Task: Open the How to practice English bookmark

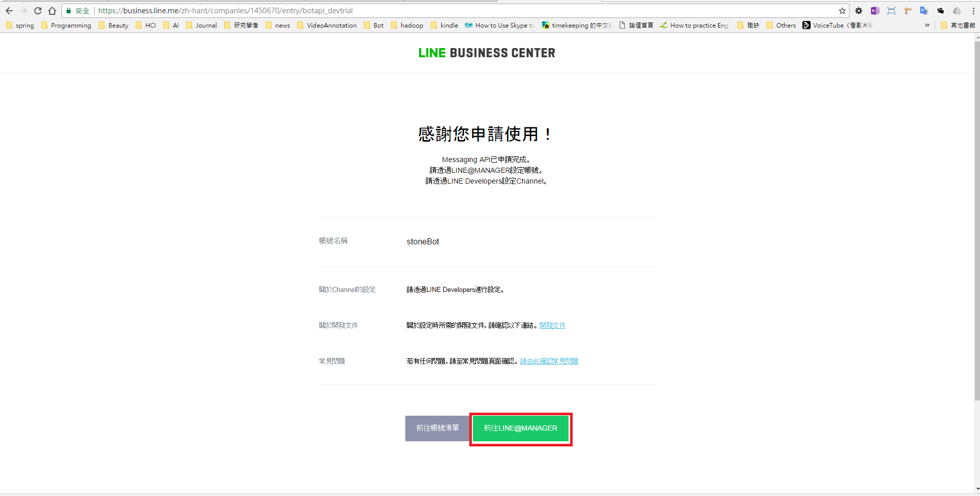Action: tap(694, 25)
